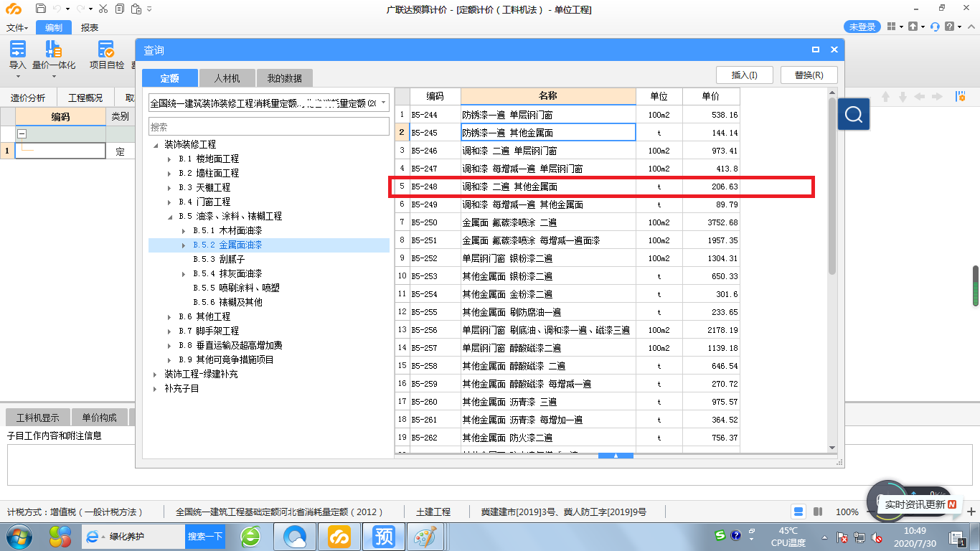Screen dimensions: 980x551
Task: Click the 插入(I) button
Action: pyautogui.click(x=743, y=75)
